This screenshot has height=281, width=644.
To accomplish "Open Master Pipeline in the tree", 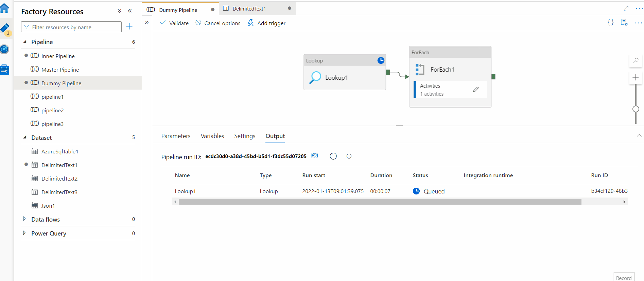I will pos(60,70).
